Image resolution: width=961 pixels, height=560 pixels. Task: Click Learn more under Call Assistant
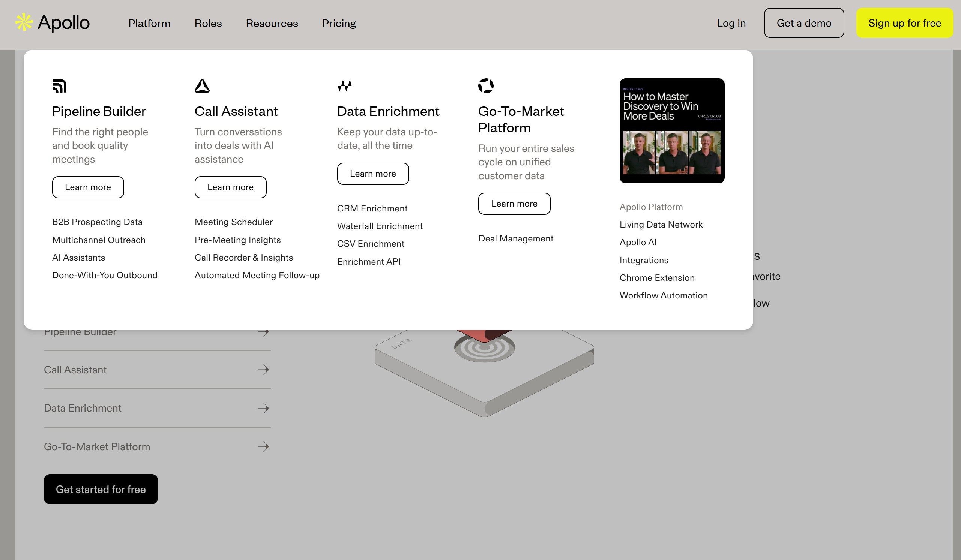[230, 187]
